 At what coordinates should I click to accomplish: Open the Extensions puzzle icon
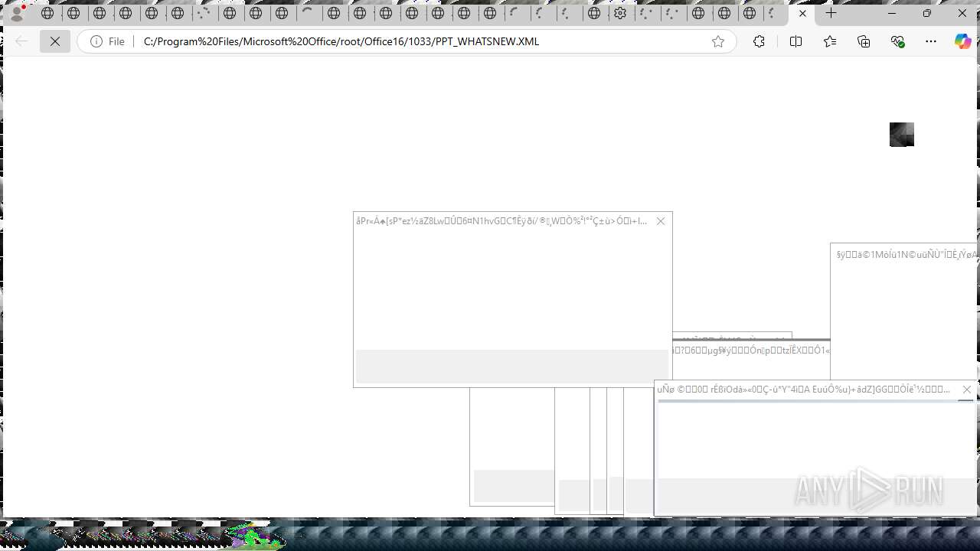pos(759,41)
